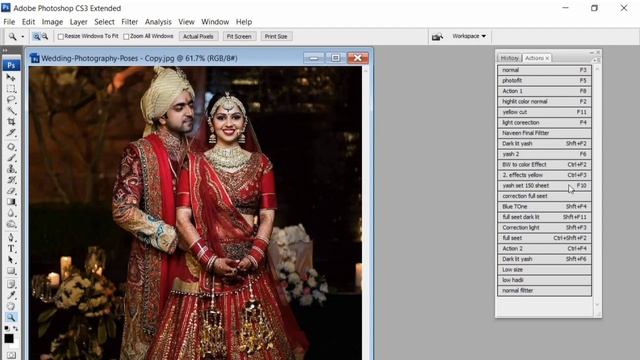Viewport: 640px width, 360px height.
Task: Click the Actions panel scrollbar down arrow
Action: [x=597, y=304]
